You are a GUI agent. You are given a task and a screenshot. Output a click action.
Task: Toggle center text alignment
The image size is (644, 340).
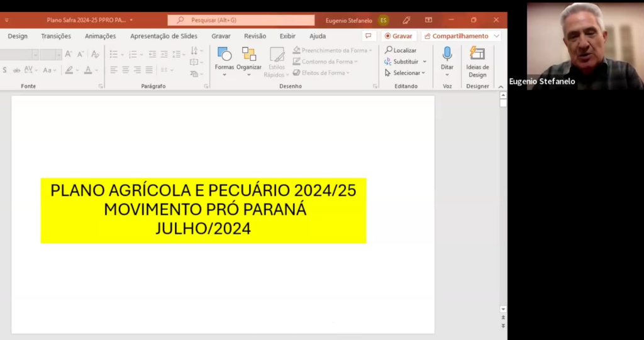(126, 70)
